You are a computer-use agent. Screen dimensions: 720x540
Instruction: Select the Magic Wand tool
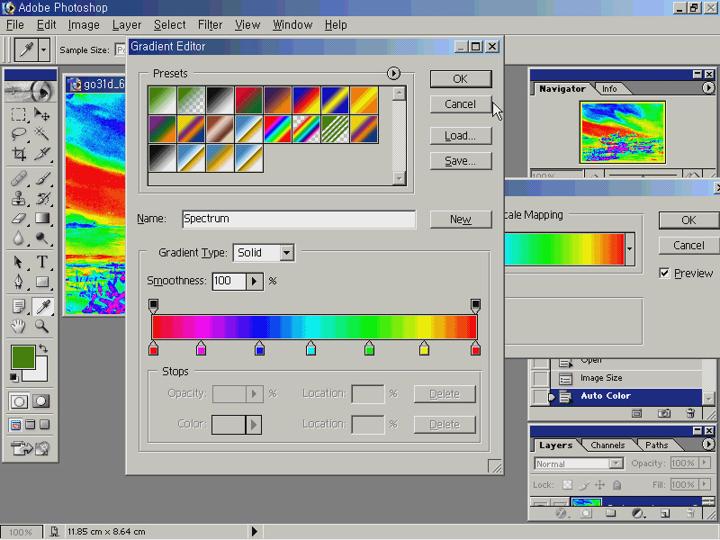click(42, 134)
